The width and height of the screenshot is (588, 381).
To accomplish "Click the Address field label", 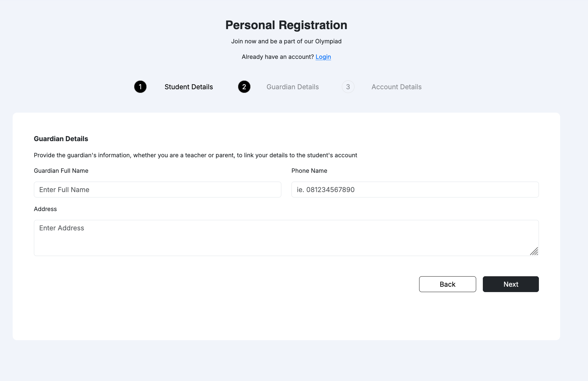I will (45, 209).
